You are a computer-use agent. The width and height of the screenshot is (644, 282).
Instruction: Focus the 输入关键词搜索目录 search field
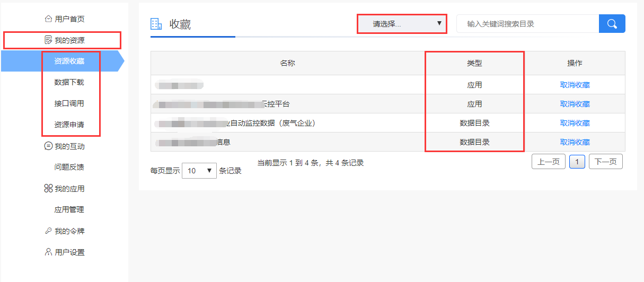tap(527, 24)
